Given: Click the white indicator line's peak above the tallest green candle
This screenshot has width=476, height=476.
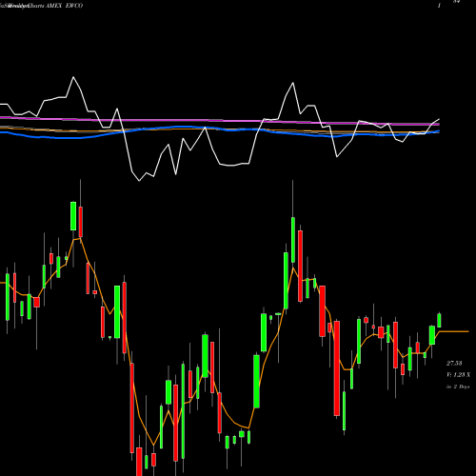Looking at the screenshot, I should coord(292,83).
